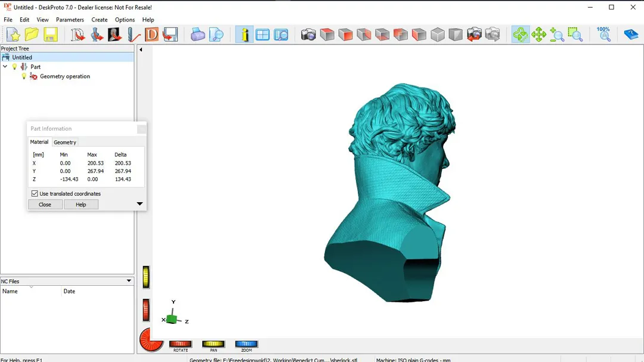Switch to the Geometry tab in Part Information
Screen dimensions: 644x362
65,142
